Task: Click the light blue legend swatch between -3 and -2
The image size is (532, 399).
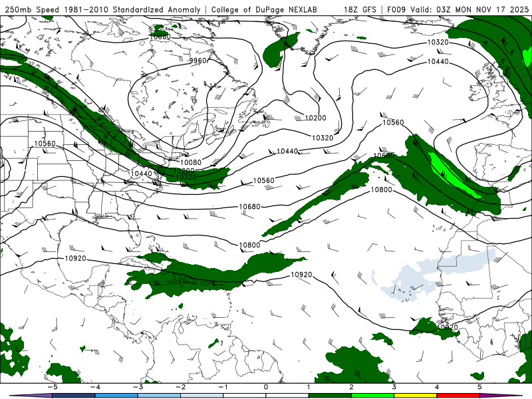Action: pyautogui.click(x=159, y=396)
